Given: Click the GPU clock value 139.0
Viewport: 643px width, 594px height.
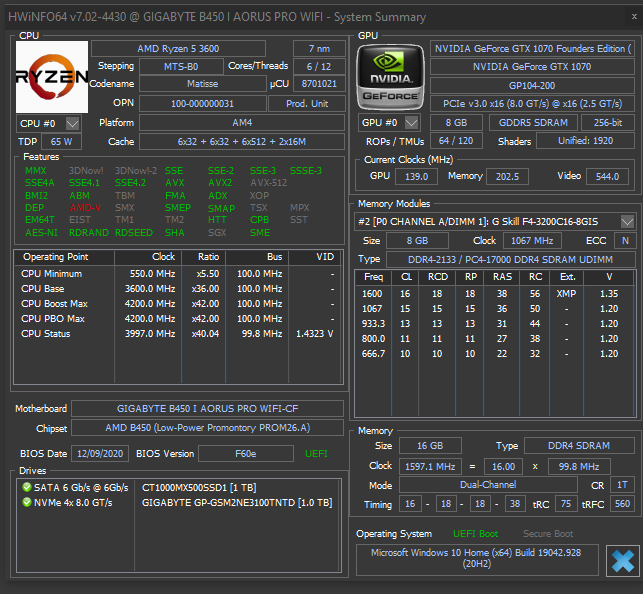Looking at the screenshot, I should tap(416, 177).
